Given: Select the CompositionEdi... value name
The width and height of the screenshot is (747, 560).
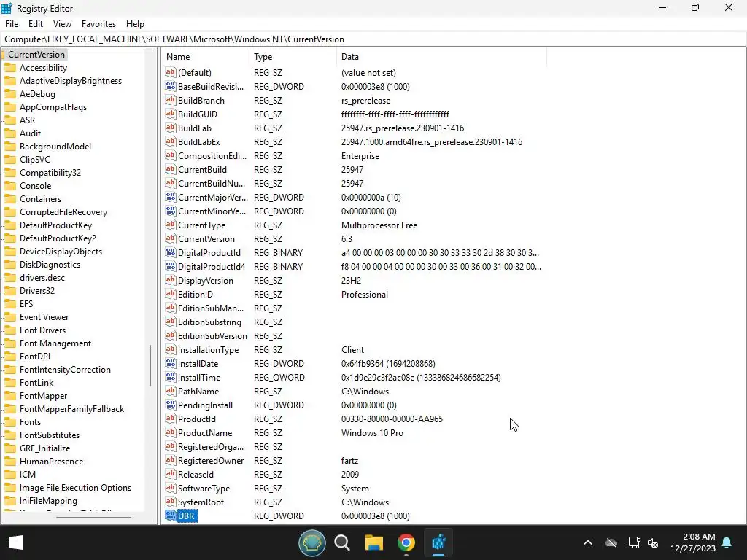Looking at the screenshot, I should click(x=212, y=156).
